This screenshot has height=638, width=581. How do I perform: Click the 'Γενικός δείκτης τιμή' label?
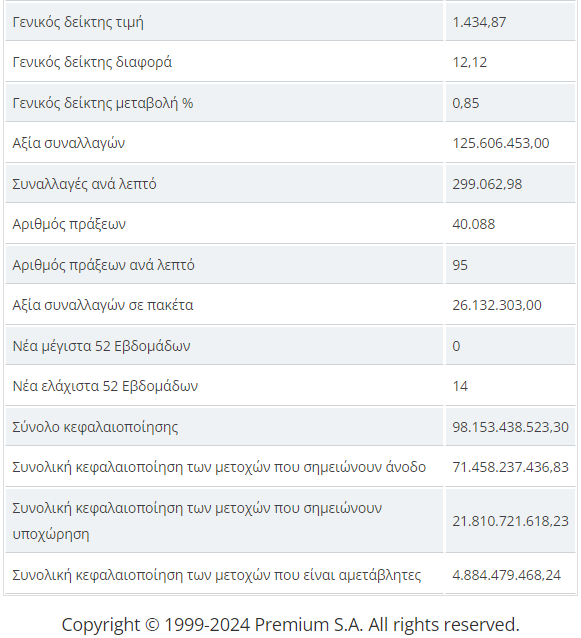[x=78, y=22]
